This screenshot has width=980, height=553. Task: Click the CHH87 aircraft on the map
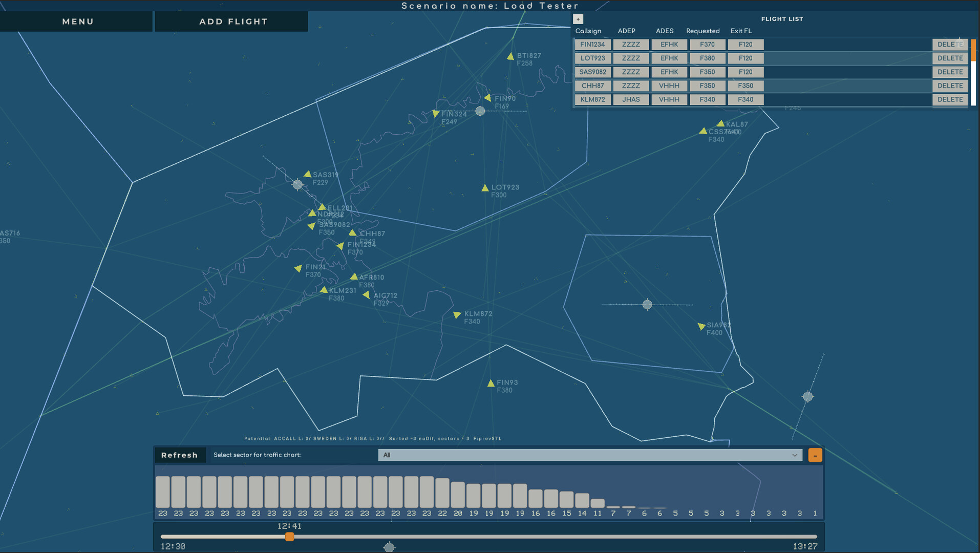[x=352, y=232]
